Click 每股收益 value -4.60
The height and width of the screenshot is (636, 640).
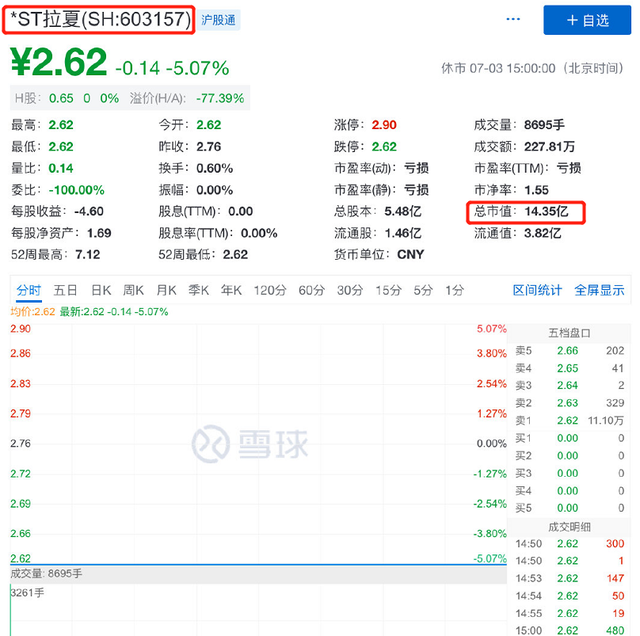tap(89, 211)
